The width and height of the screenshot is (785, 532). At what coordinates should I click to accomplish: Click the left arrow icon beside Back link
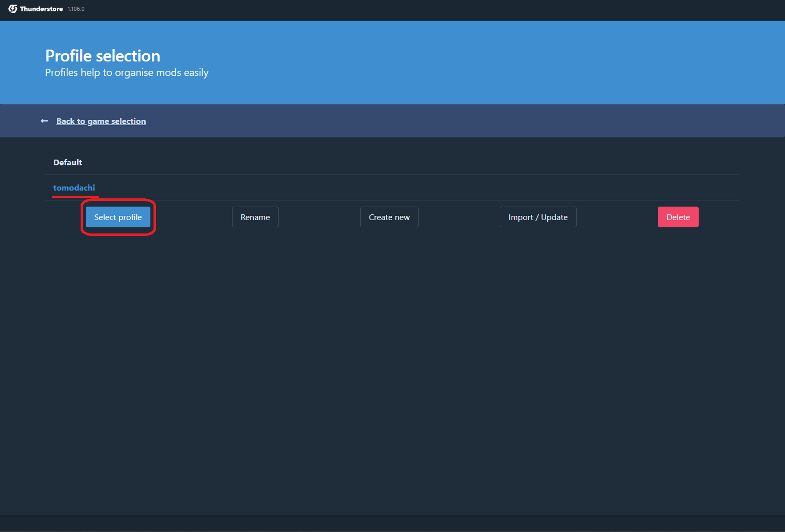(44, 121)
